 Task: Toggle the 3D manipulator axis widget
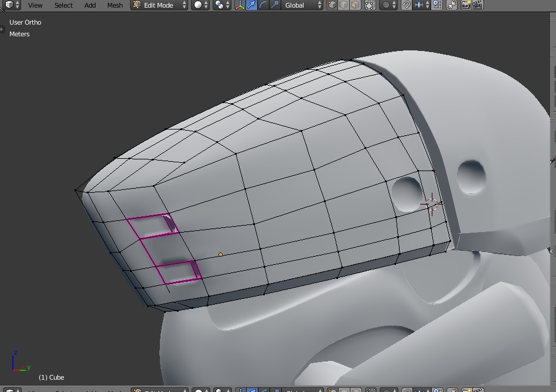point(240,6)
